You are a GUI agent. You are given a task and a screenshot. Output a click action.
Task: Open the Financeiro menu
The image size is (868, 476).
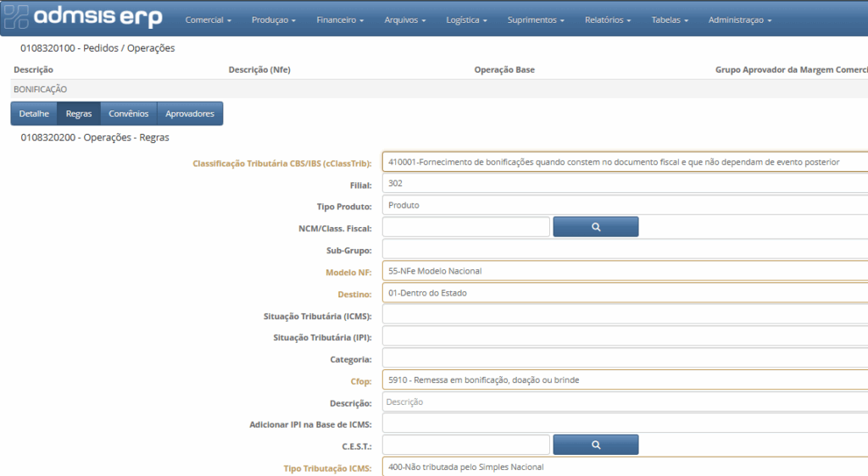click(340, 19)
